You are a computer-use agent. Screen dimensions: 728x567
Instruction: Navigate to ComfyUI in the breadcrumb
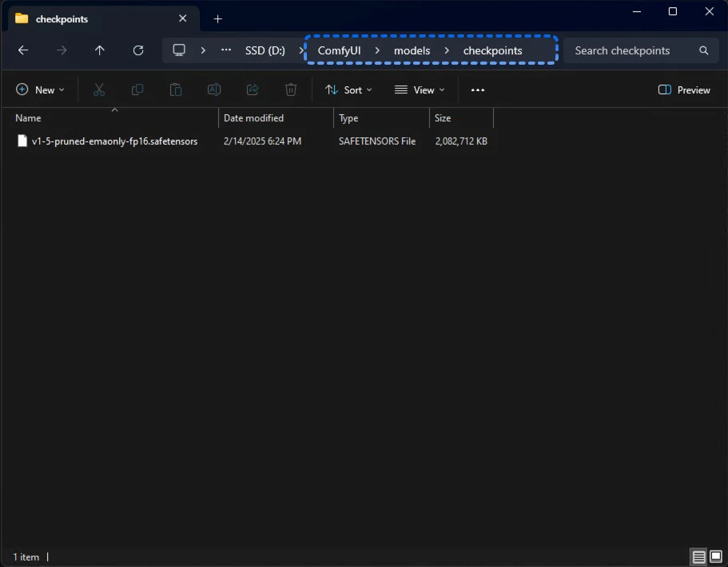click(339, 50)
